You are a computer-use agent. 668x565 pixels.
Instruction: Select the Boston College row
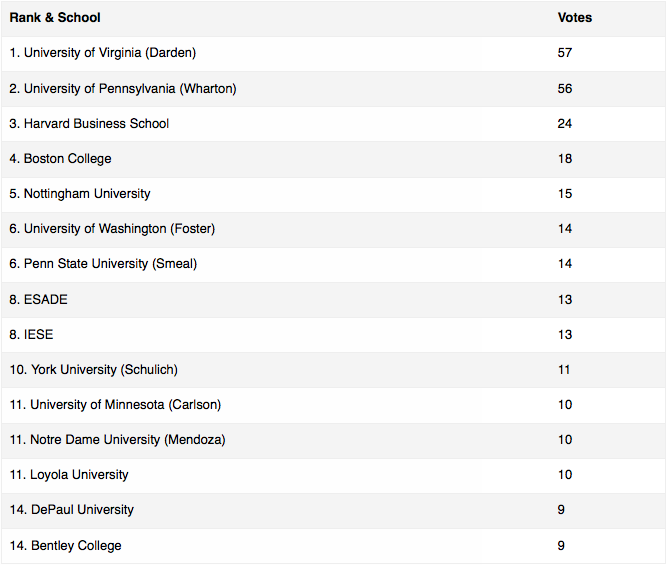pyautogui.click(x=334, y=159)
